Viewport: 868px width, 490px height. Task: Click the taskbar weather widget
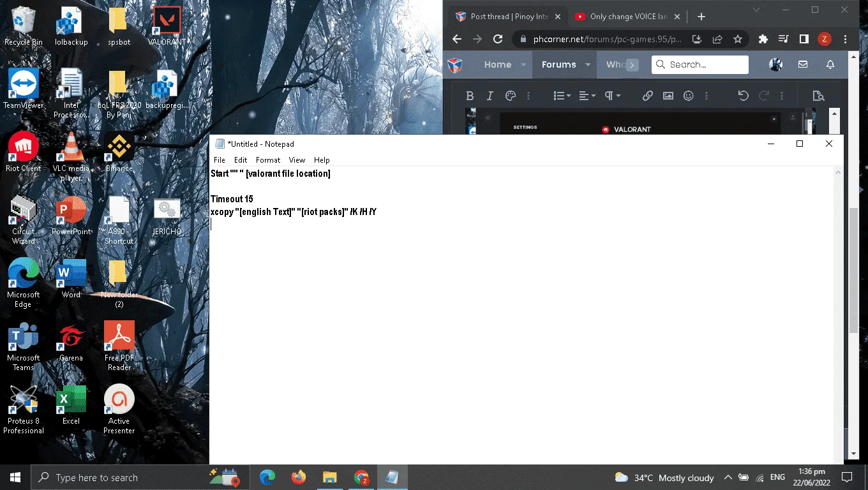click(x=664, y=477)
